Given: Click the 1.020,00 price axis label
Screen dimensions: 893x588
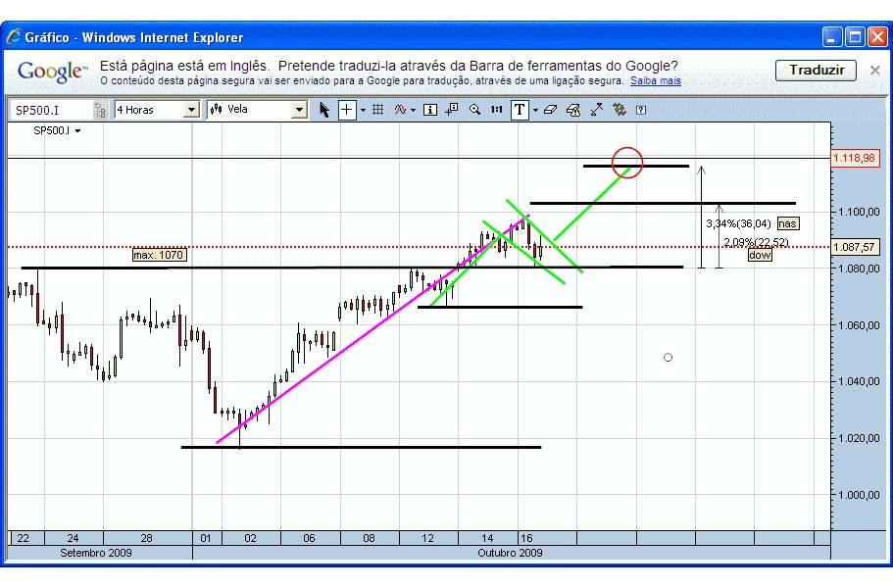Looking at the screenshot, I should pyautogui.click(x=859, y=438).
